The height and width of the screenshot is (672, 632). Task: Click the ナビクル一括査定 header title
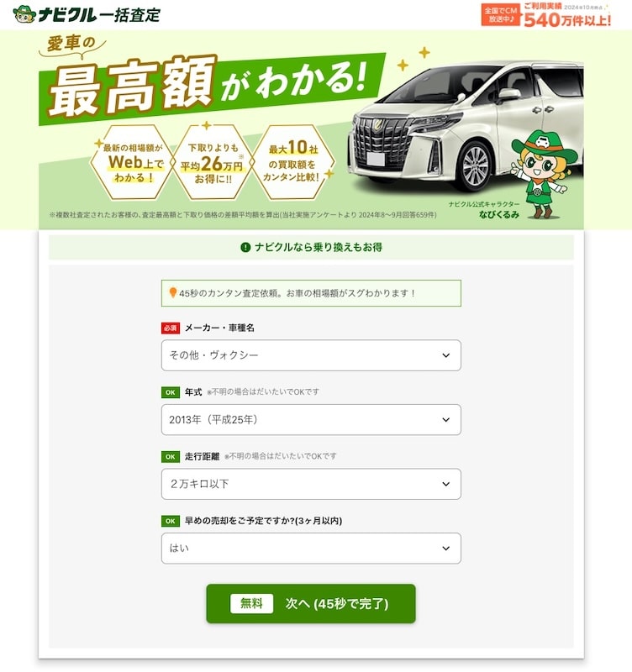(99, 14)
